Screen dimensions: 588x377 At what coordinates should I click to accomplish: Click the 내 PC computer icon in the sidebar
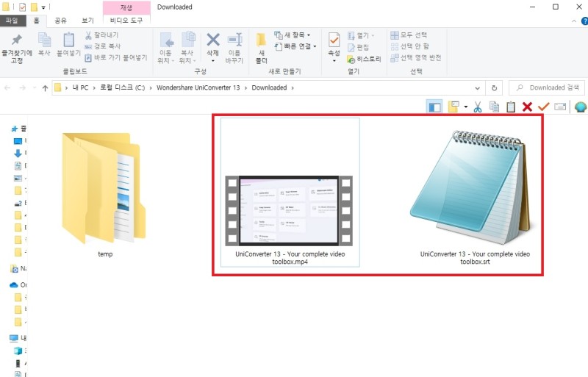(13, 338)
